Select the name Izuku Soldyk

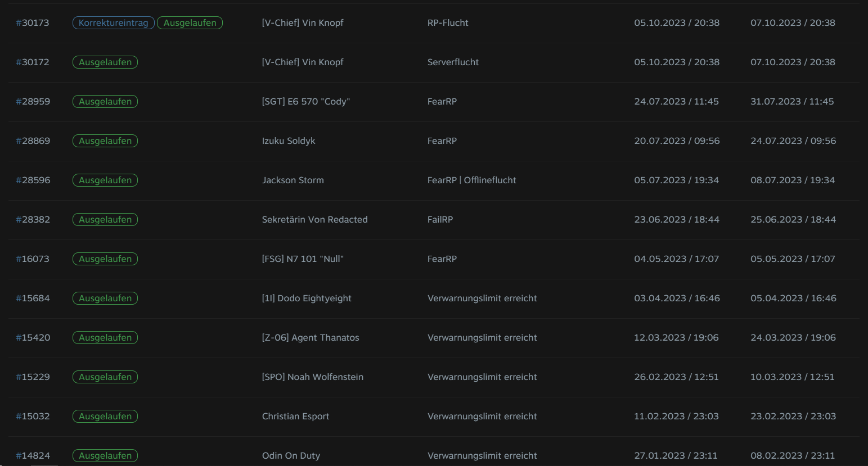289,141
